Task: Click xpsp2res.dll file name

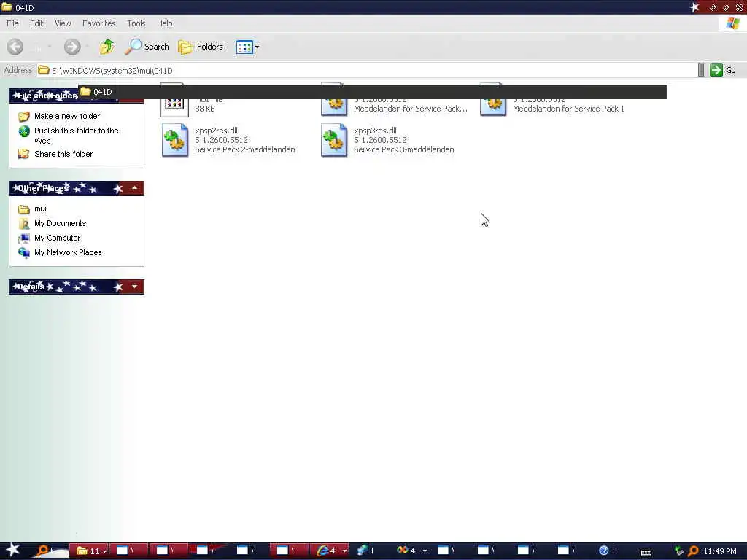Action: [x=216, y=131]
